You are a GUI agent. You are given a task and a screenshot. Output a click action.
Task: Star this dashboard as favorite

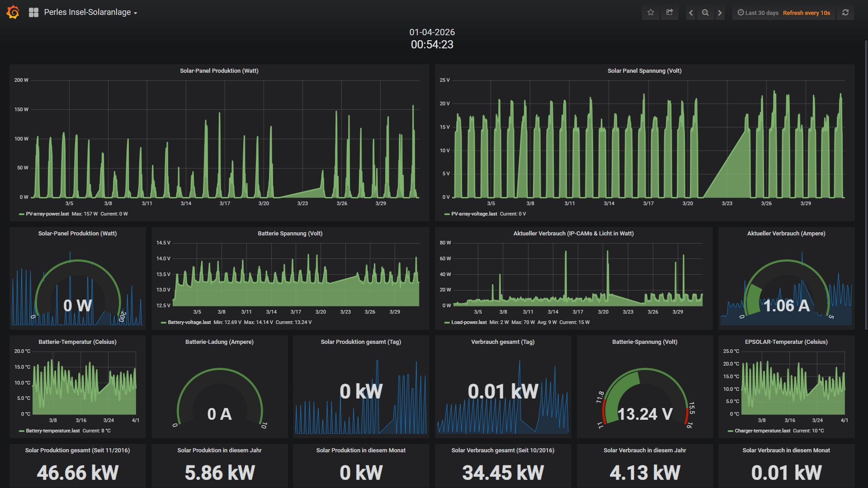pyautogui.click(x=651, y=13)
